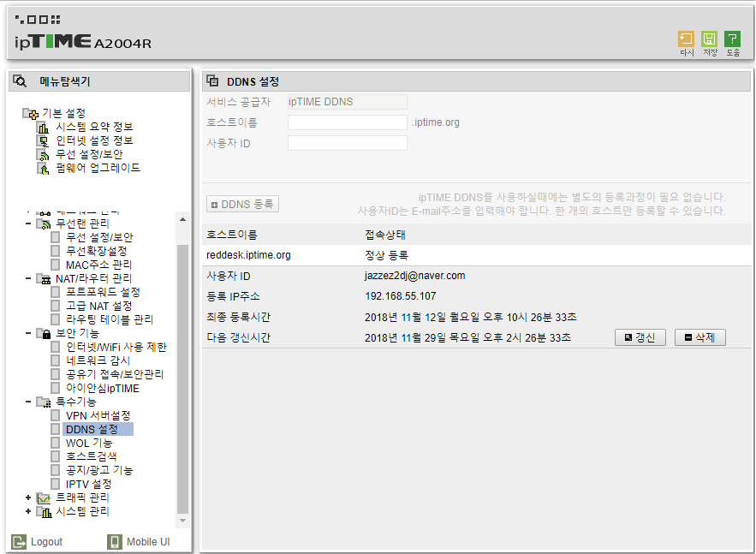Click the DDNS 등록 button

pos(242,205)
